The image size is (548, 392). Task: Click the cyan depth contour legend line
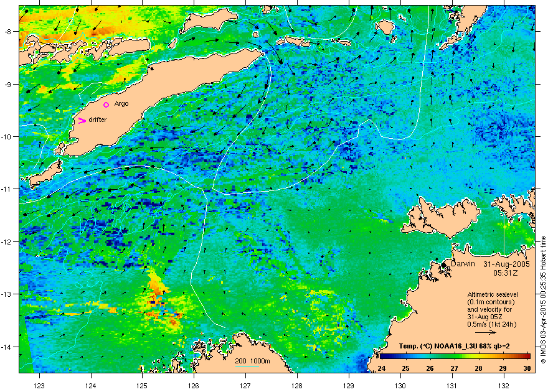pos(247,366)
